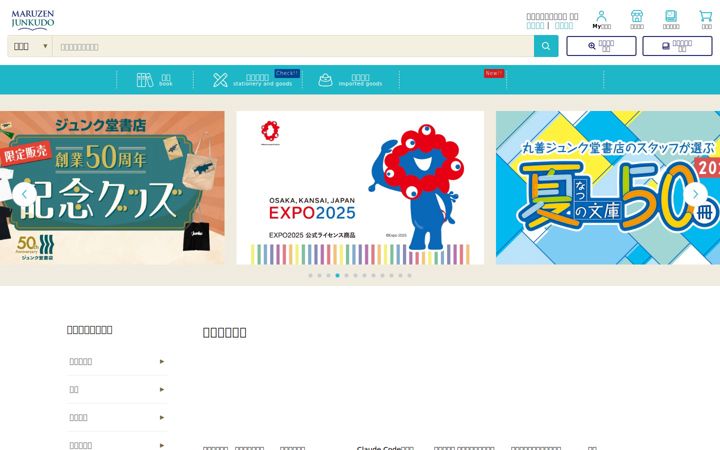
Task: Open the Maruzen Junkudo logo home link
Action: tap(33, 20)
